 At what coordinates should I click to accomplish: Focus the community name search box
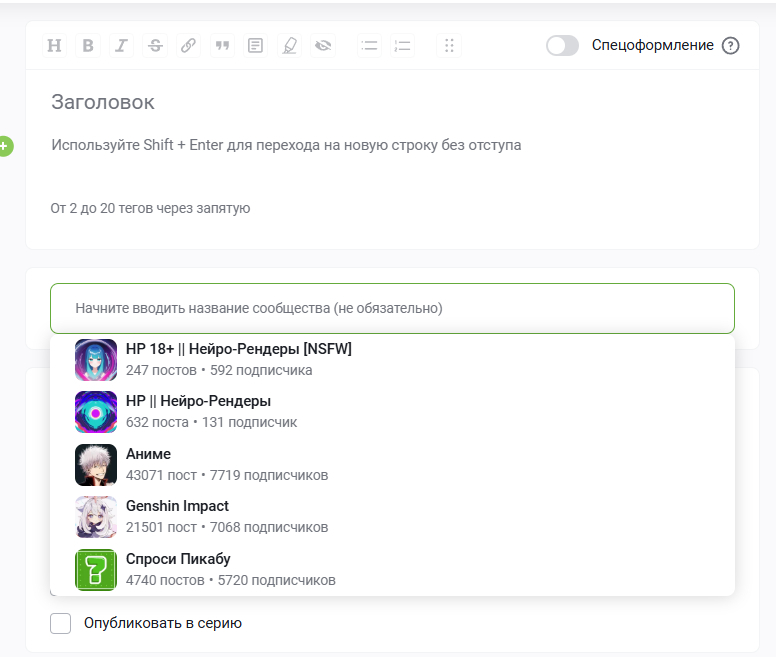392,308
